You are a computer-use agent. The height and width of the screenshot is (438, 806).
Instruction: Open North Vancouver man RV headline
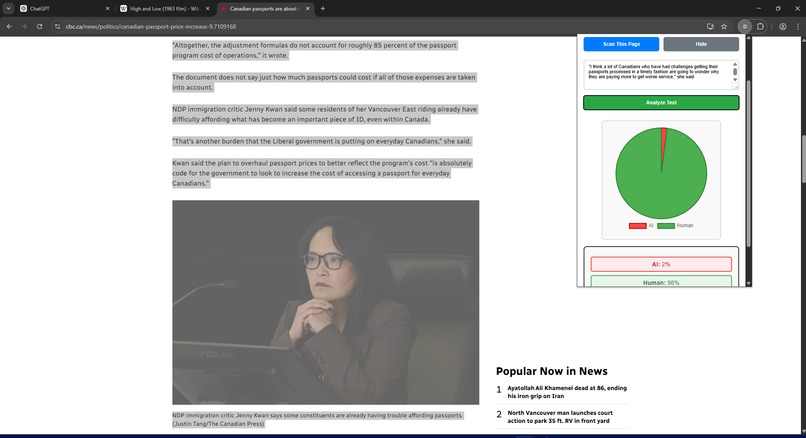560,416
